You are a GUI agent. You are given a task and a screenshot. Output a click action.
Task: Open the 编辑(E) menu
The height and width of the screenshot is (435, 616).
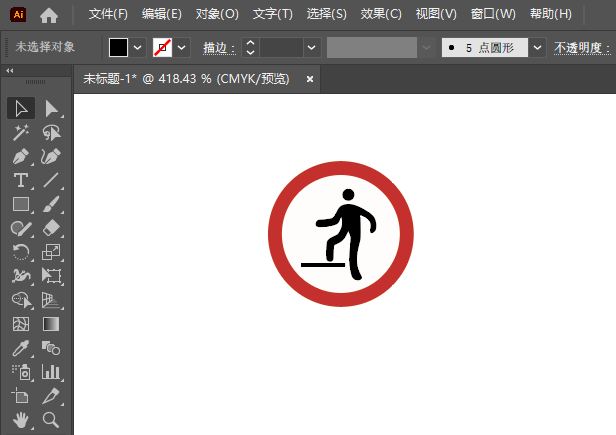162,14
